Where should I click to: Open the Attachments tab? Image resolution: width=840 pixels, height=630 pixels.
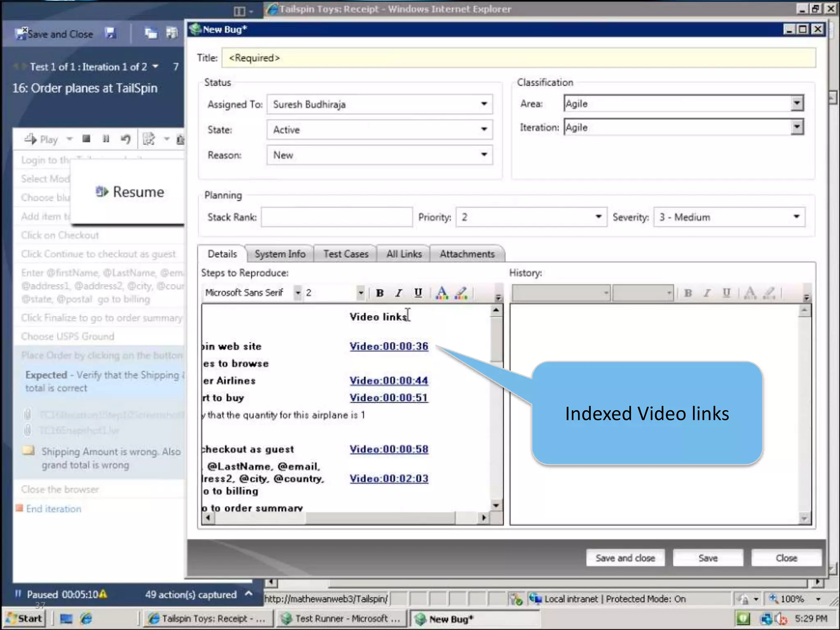pyautogui.click(x=467, y=254)
